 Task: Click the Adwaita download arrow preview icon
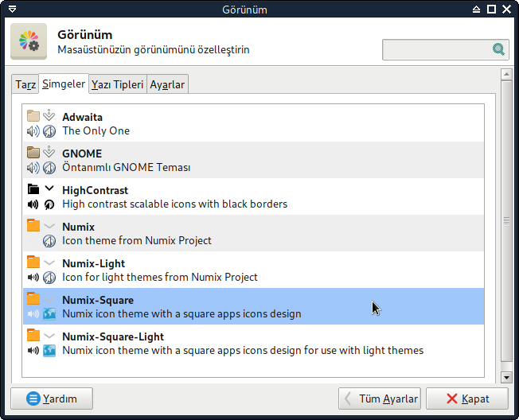(49, 115)
